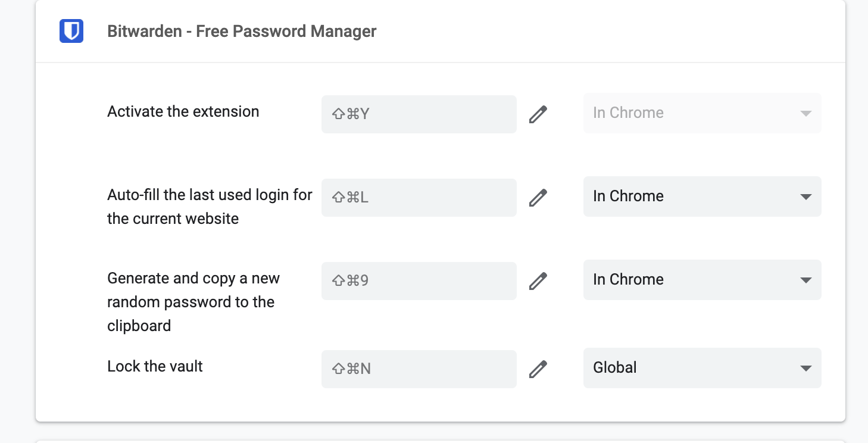Focus the ⇧⌘Y shortcut field
This screenshot has width=868, height=443.
click(x=419, y=114)
